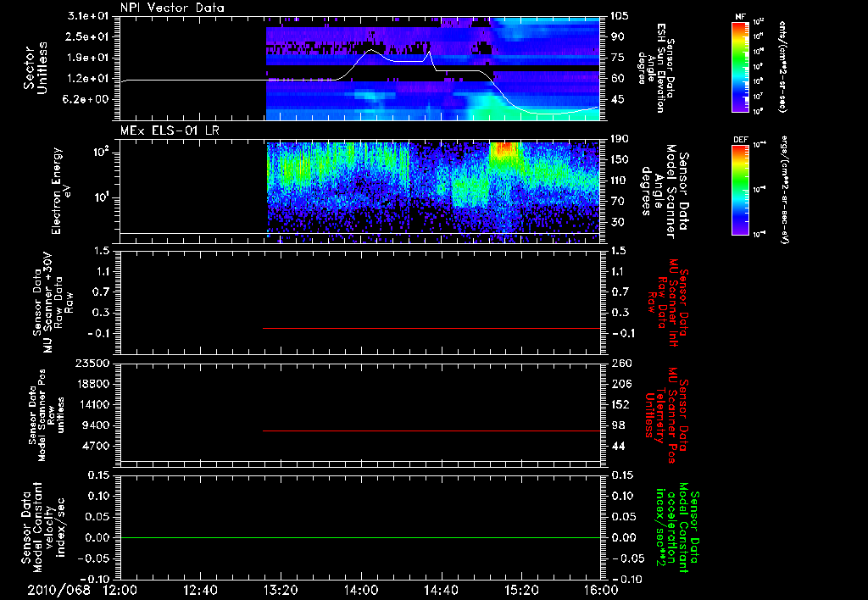
Task: Click the 15:20 time axis label
Action: pyautogui.click(x=521, y=590)
